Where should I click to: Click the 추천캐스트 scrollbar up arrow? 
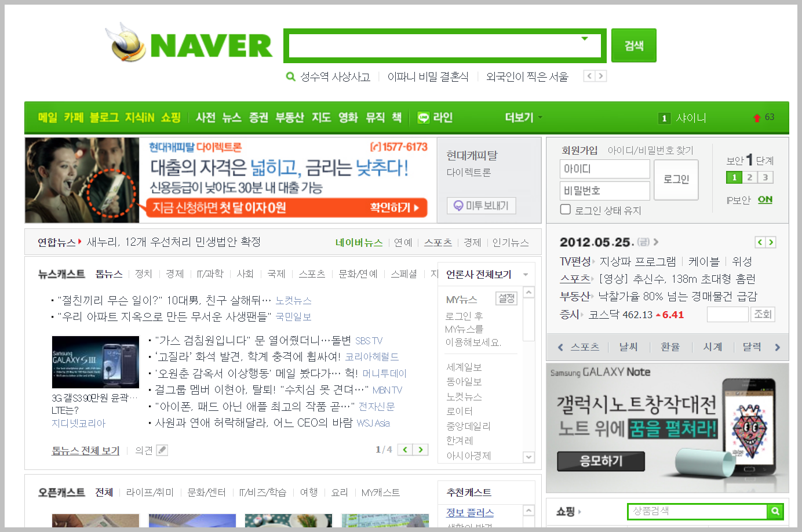pyautogui.click(x=528, y=510)
